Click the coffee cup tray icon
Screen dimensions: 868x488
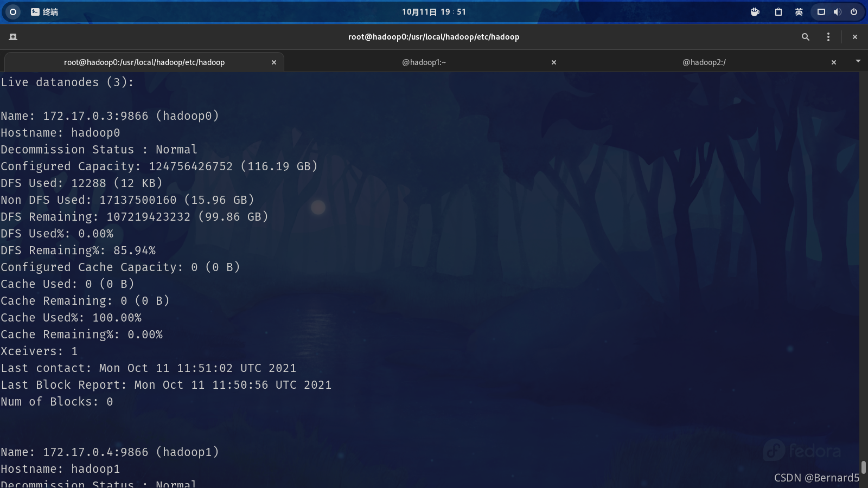point(755,12)
